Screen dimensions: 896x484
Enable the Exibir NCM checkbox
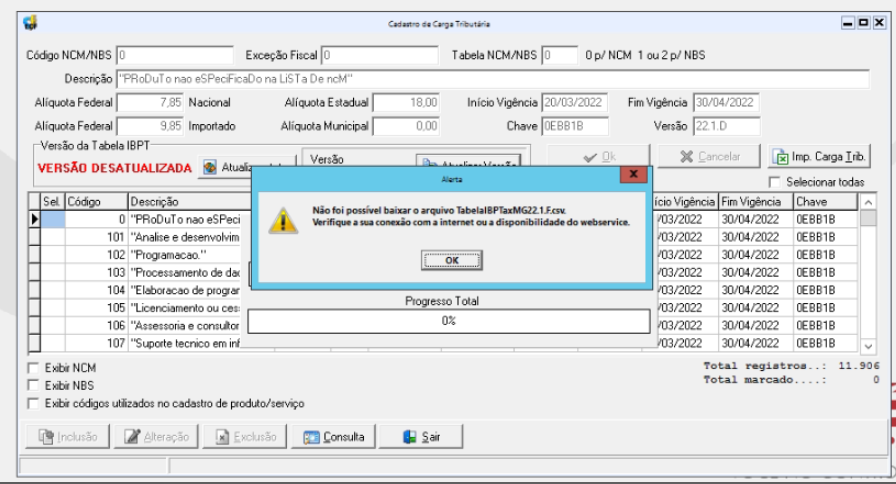click(x=34, y=367)
